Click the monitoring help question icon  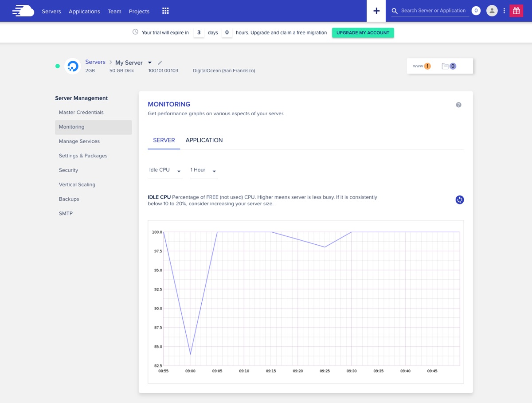tap(458, 105)
